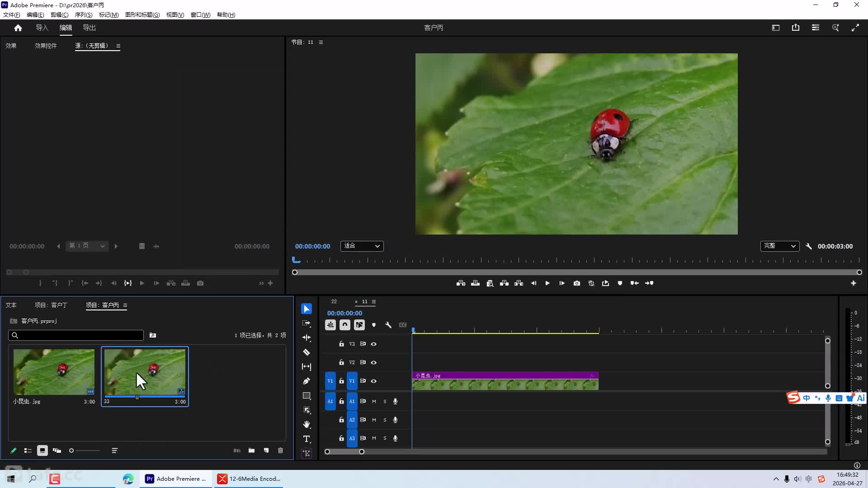The height and width of the screenshot is (488, 868).
Task: Step back one frame in program monitor
Action: coord(533,283)
